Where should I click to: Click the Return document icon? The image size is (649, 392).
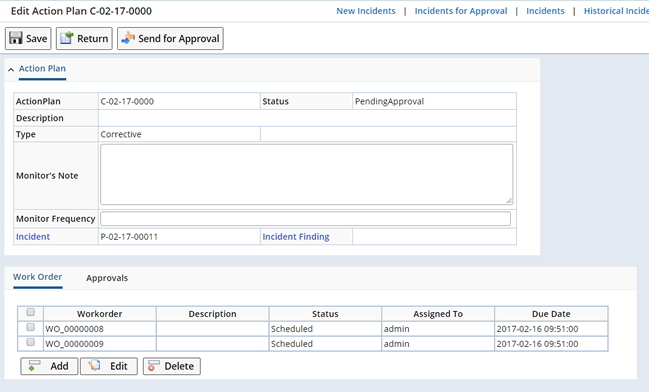pos(67,38)
